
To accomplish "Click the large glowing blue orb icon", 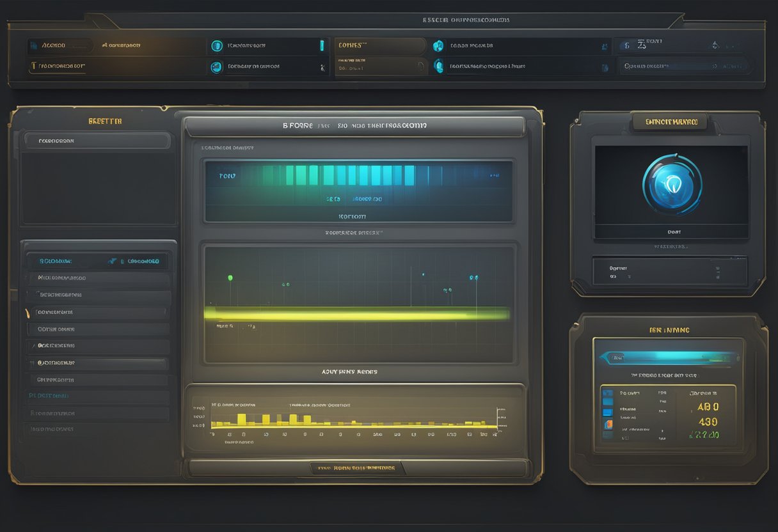I will [672, 185].
